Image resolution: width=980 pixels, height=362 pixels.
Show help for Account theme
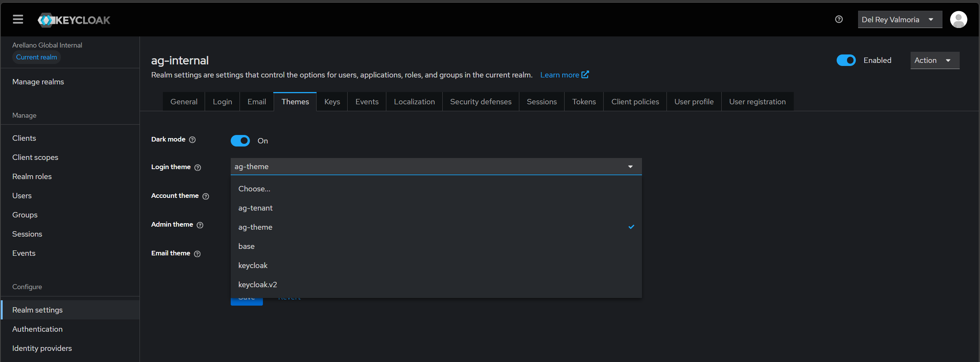[206, 196]
